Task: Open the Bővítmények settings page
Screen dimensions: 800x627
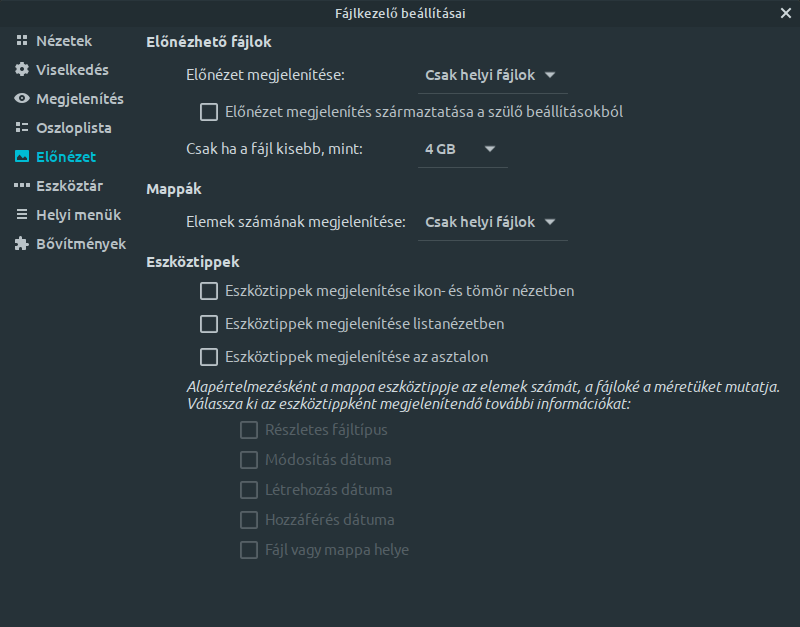Action: click(x=81, y=244)
